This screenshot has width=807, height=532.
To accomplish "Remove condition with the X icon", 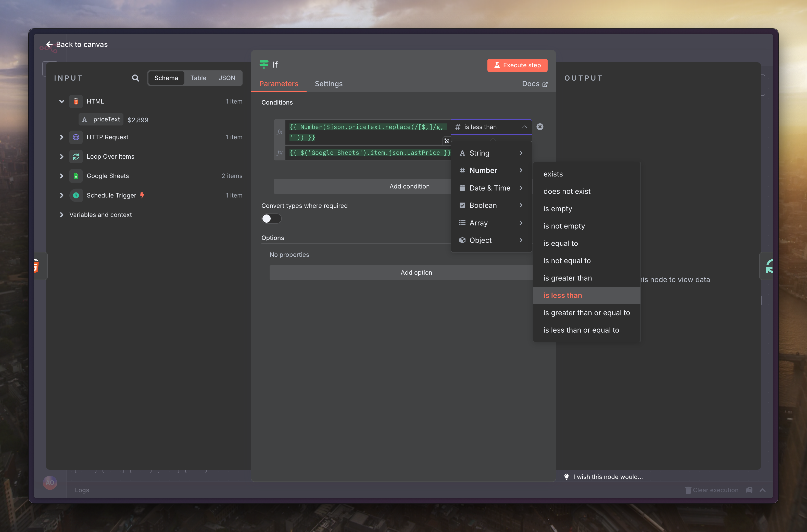I will coord(540,127).
